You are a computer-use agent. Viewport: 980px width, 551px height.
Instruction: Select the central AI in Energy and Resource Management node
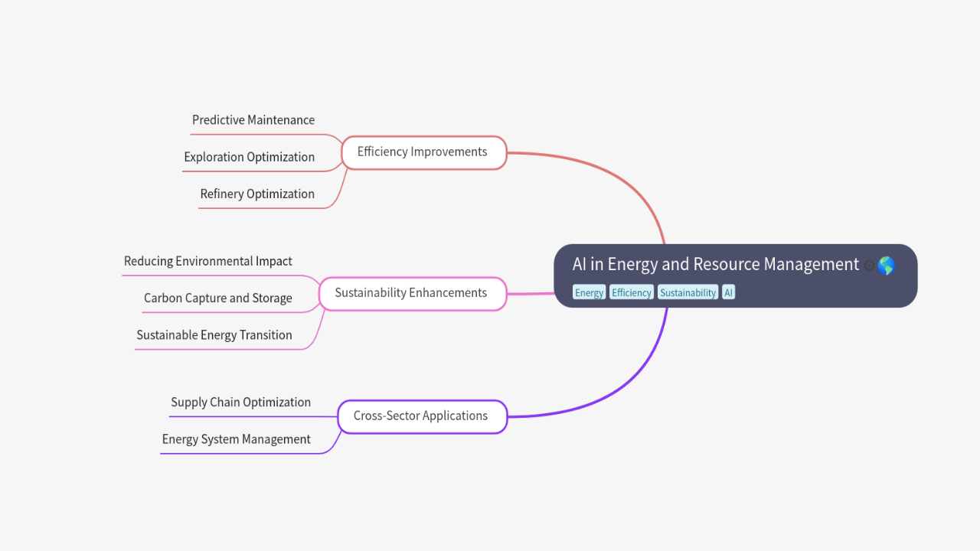[x=735, y=275]
